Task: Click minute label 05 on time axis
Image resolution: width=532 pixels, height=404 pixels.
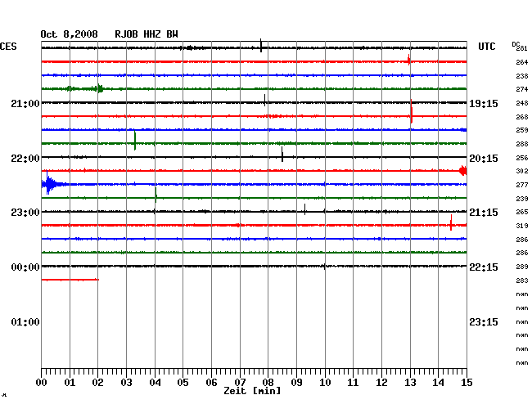Action: click(x=183, y=383)
